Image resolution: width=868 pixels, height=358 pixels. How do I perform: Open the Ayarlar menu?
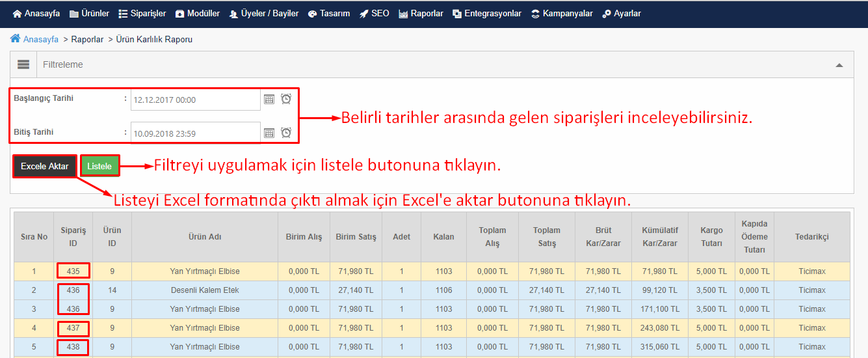click(x=622, y=13)
